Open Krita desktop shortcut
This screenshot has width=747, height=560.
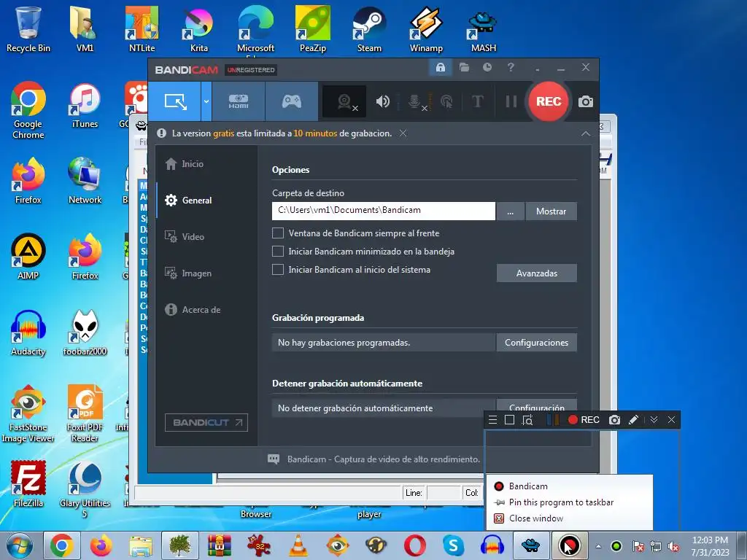(198, 29)
